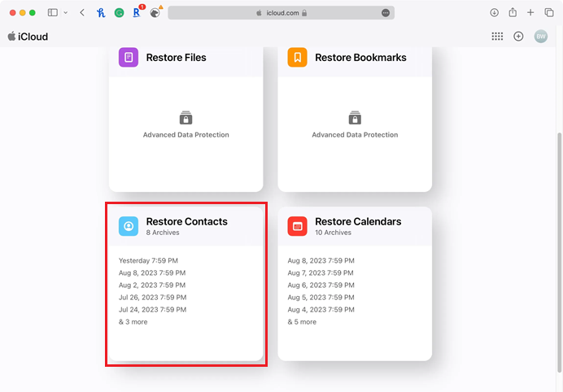The width and height of the screenshot is (563, 392).
Task: Show & 3 more contacts archives
Action: coord(133,322)
